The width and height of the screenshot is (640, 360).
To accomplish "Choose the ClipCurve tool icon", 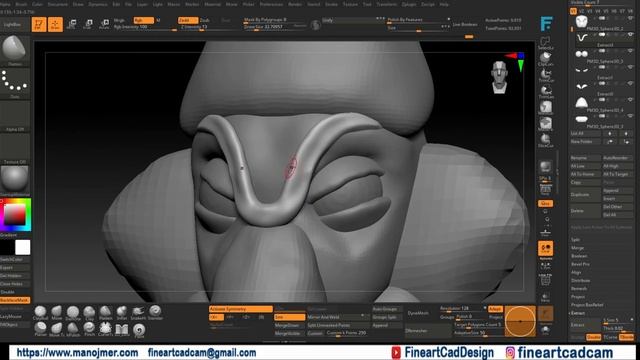I will click(545, 59).
